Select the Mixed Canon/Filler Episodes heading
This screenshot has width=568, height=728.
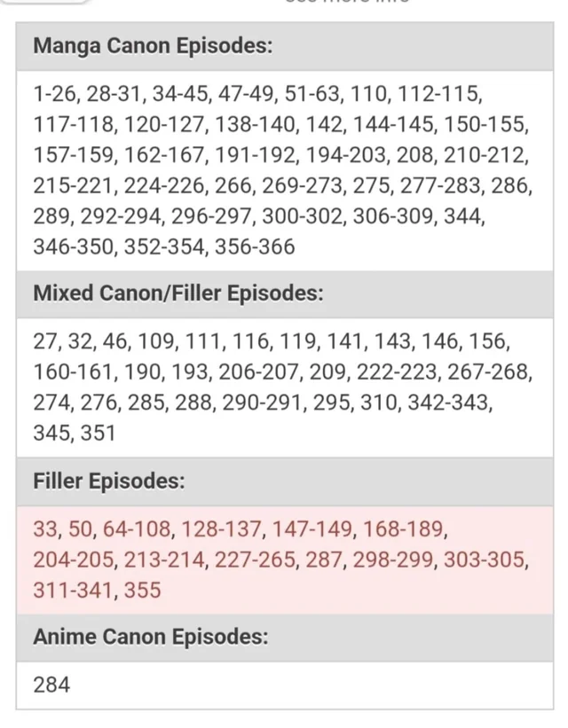click(178, 293)
